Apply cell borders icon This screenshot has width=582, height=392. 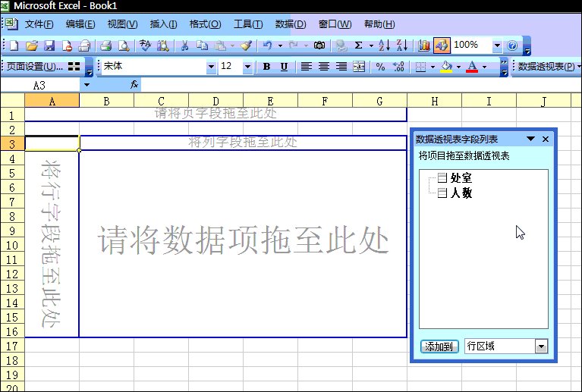[x=420, y=67]
